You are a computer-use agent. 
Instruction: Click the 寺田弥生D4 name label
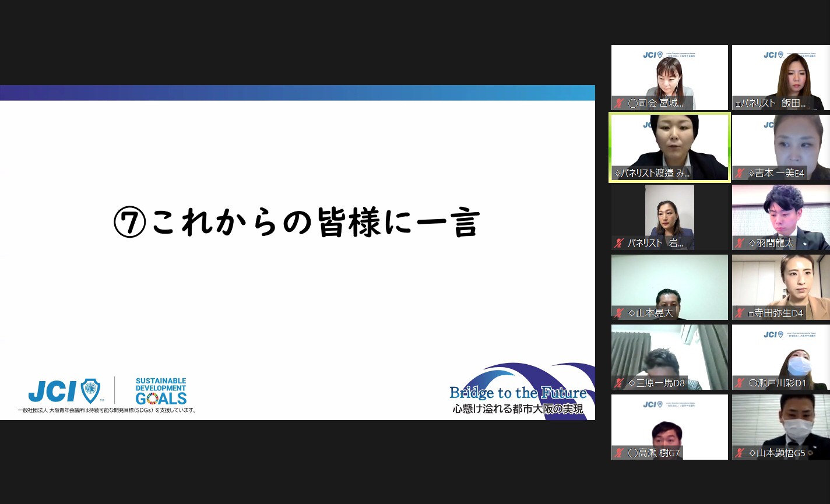tap(778, 313)
